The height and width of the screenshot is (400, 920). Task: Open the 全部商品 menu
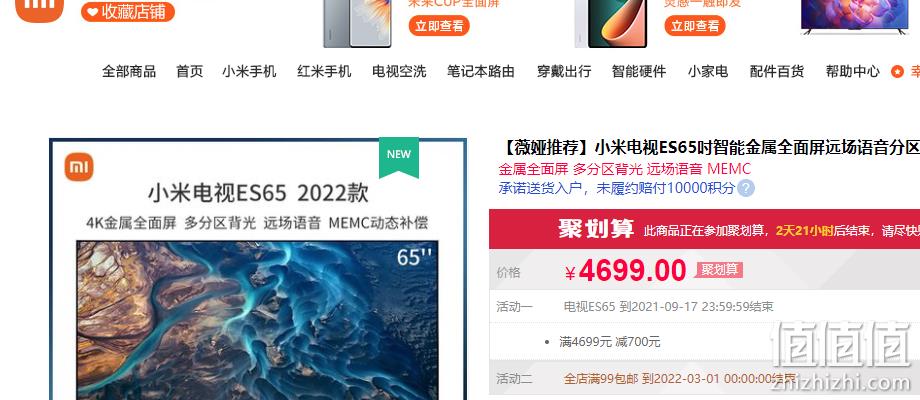tap(129, 72)
